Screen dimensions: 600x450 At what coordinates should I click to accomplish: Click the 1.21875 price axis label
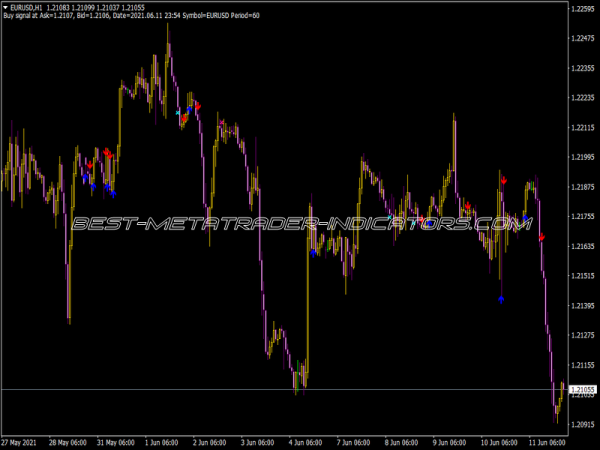pos(581,187)
